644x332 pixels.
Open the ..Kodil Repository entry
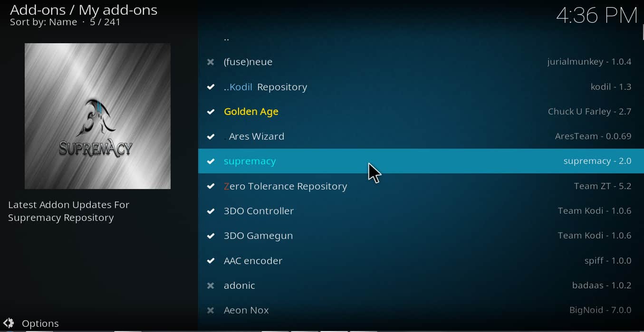[x=421, y=87]
